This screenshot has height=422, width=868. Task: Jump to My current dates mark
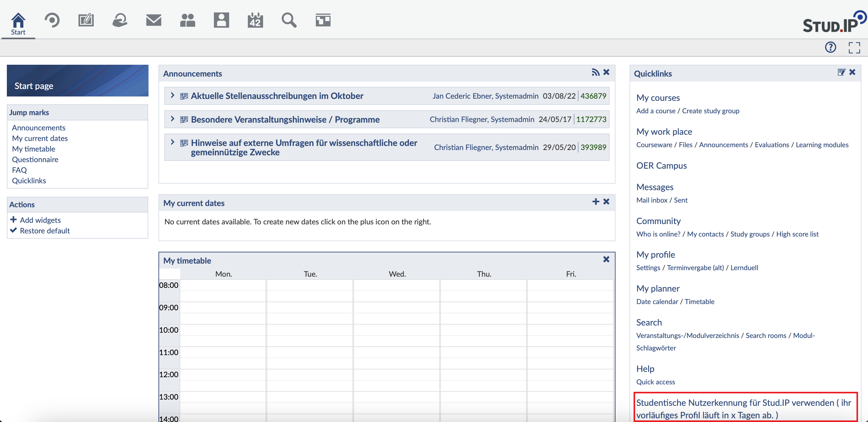[x=40, y=138]
